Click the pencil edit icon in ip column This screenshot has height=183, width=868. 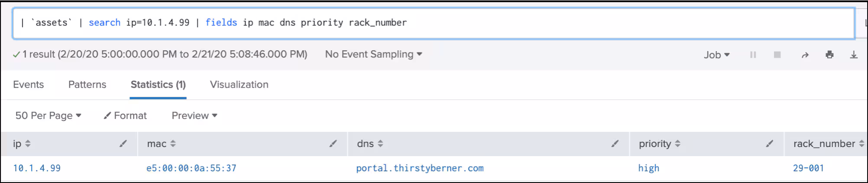(x=123, y=144)
